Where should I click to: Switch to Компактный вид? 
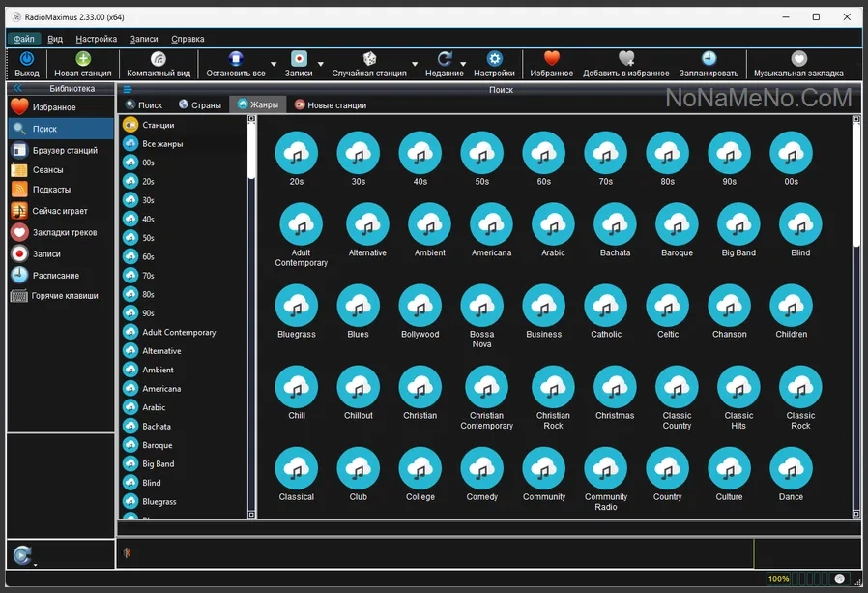coord(159,59)
